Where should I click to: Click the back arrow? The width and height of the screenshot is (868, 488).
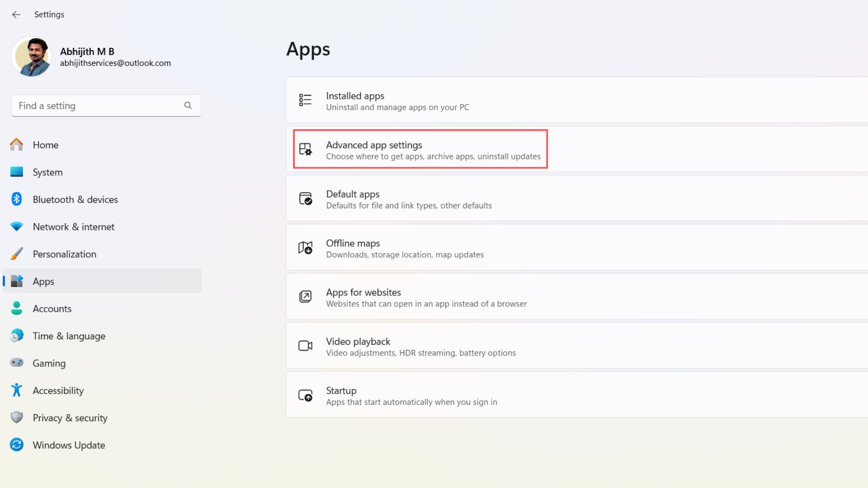[17, 14]
